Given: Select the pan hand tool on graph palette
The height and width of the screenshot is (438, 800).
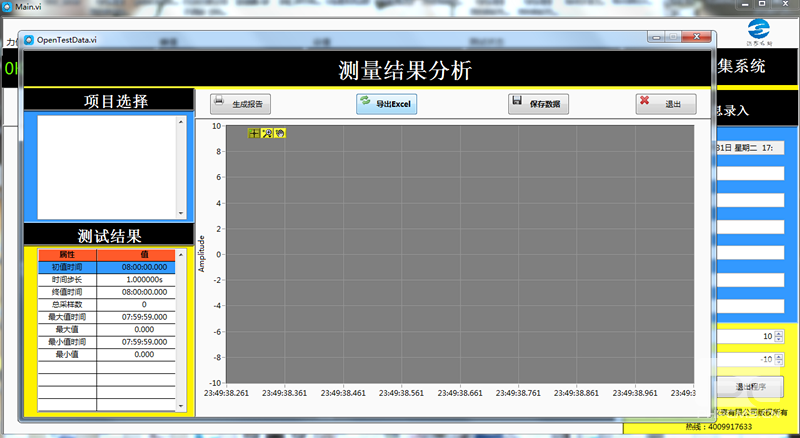Looking at the screenshot, I should coord(280,133).
